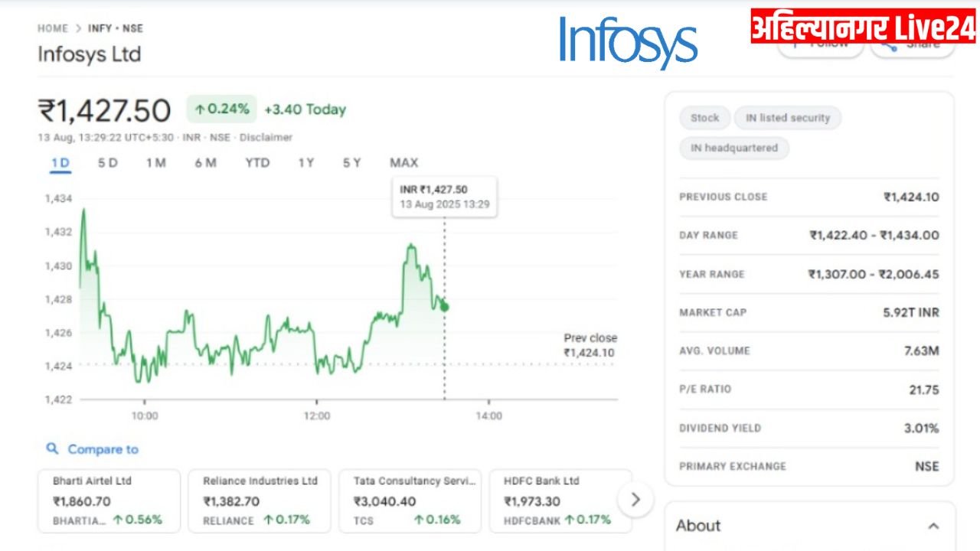The height and width of the screenshot is (551, 980).
Task: Collapse the About section using its chevron
Action: click(x=933, y=526)
